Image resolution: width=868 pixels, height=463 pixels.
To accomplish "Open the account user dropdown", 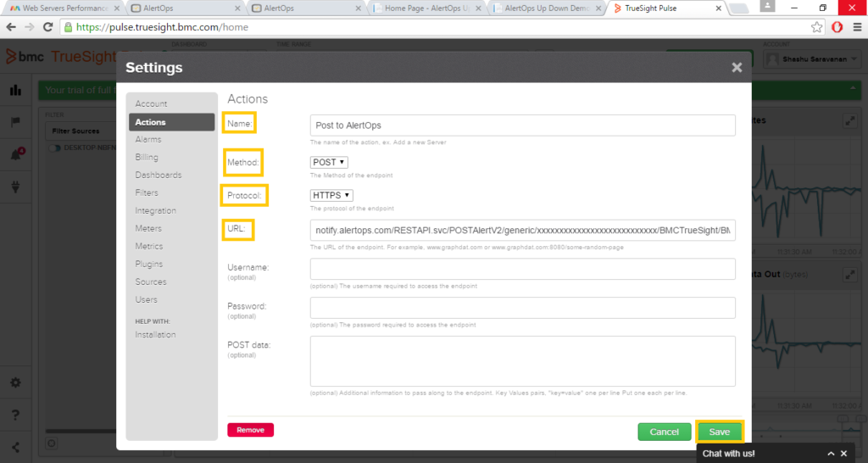I will point(811,59).
